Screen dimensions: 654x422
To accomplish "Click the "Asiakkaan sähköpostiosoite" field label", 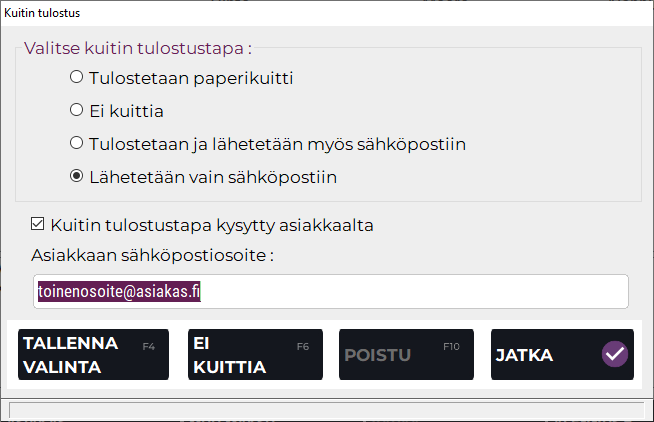I will (x=152, y=254).
